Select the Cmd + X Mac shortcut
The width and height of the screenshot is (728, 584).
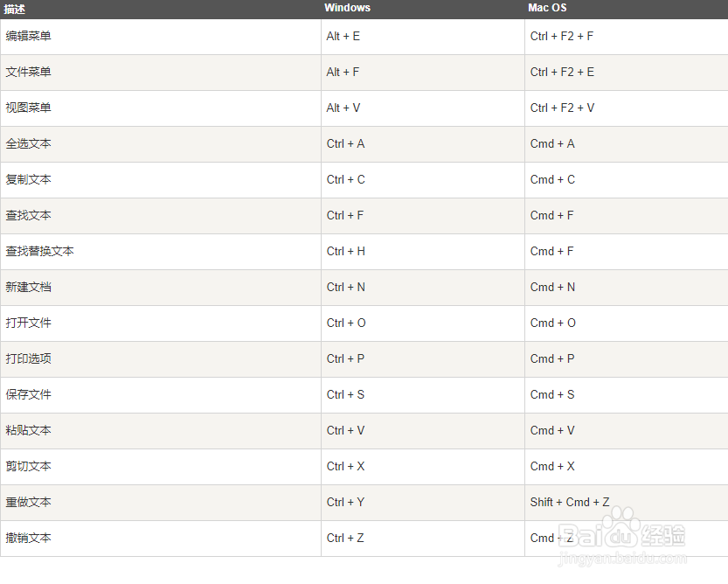click(x=552, y=467)
